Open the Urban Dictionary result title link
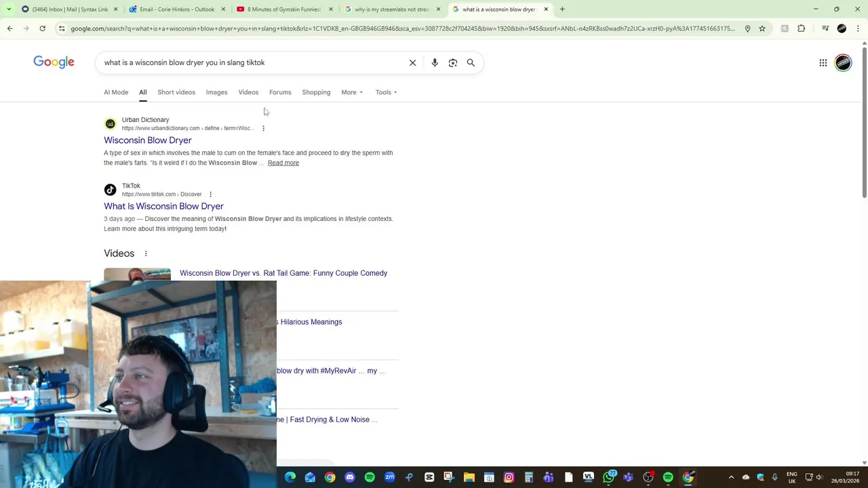Image resolution: width=868 pixels, height=488 pixels. (x=148, y=140)
